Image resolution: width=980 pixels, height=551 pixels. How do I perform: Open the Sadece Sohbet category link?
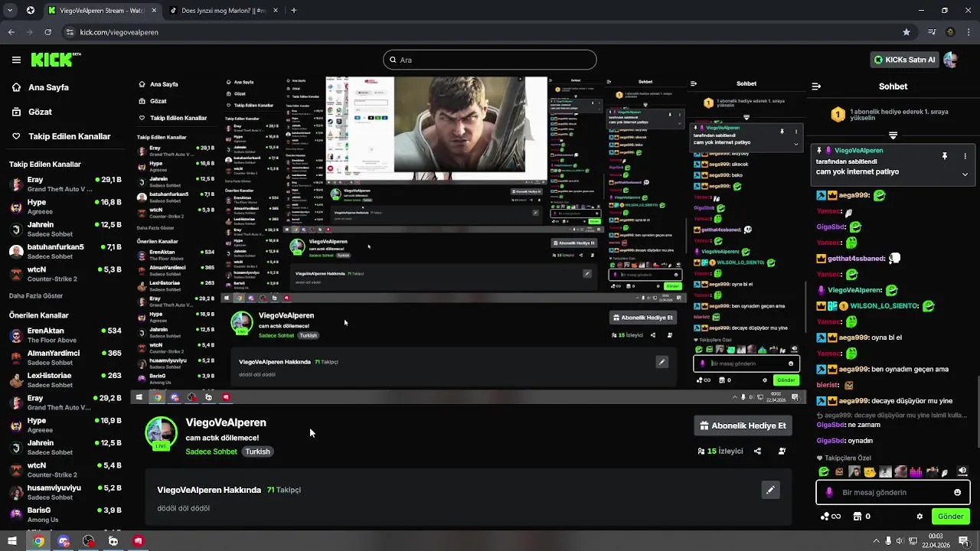coord(211,452)
